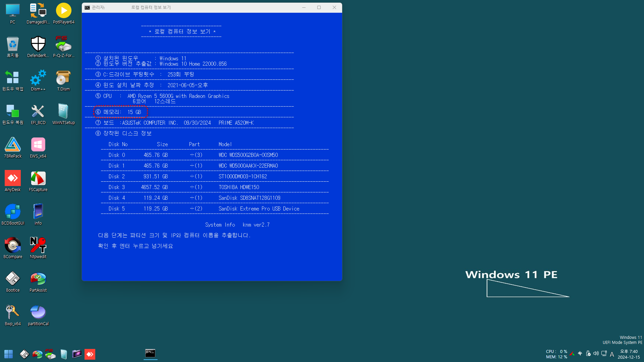The width and height of the screenshot is (644, 362).
Task: Launch the 78RePack desktop icon
Action: coord(13,148)
